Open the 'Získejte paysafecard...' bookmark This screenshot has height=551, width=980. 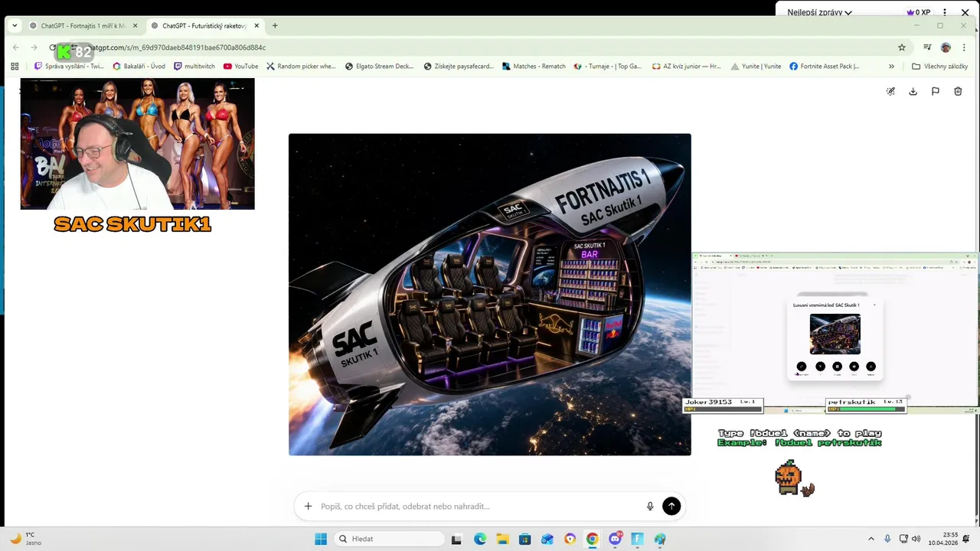pyautogui.click(x=459, y=67)
